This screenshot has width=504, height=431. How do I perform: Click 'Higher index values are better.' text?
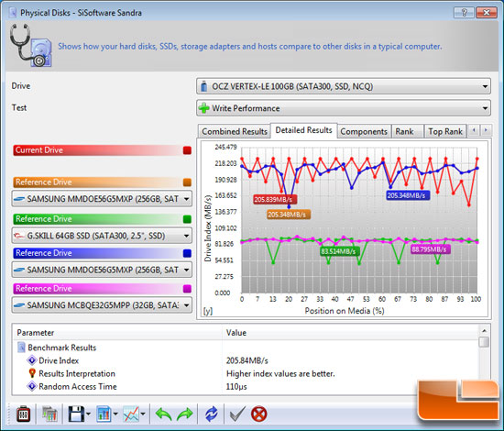click(280, 373)
